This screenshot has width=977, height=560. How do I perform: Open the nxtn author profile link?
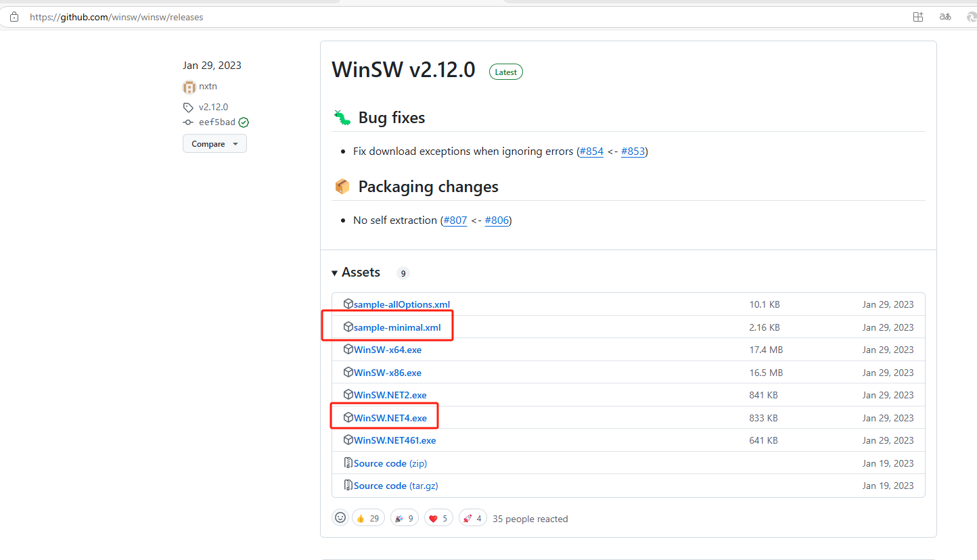pos(208,87)
